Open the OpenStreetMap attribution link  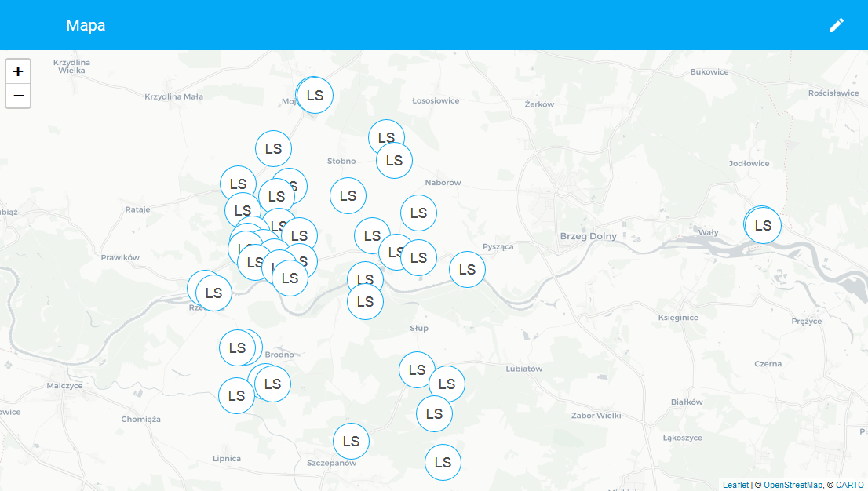pos(793,485)
